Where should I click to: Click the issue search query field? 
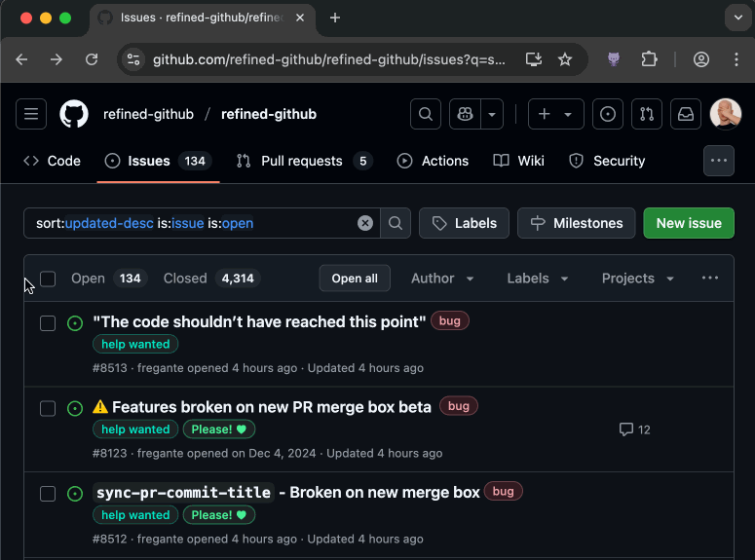click(195, 223)
